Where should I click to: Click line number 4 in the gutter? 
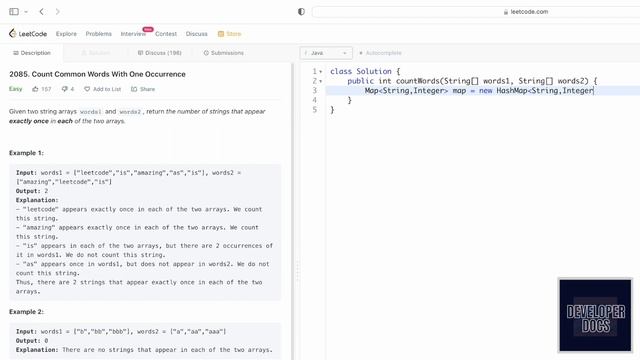pyautogui.click(x=314, y=100)
